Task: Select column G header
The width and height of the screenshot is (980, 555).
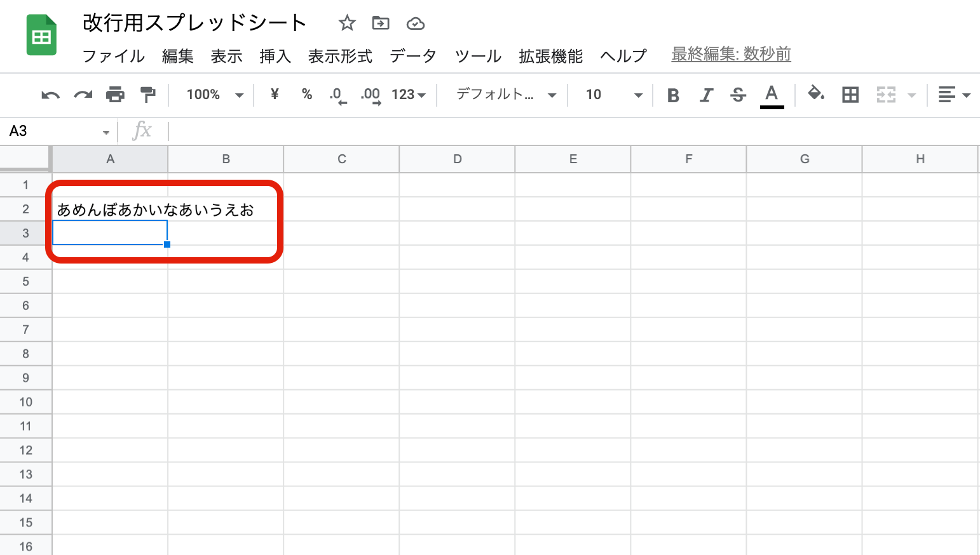Action: 804,159
